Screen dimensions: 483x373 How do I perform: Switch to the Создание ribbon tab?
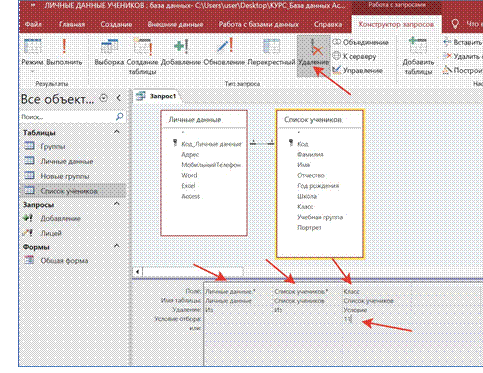tap(116, 24)
